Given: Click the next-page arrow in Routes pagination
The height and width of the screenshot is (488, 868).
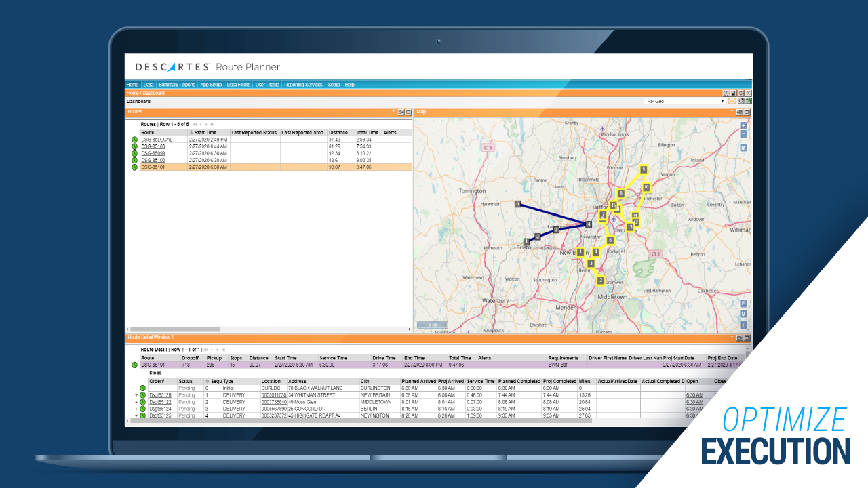Looking at the screenshot, I should point(208,125).
